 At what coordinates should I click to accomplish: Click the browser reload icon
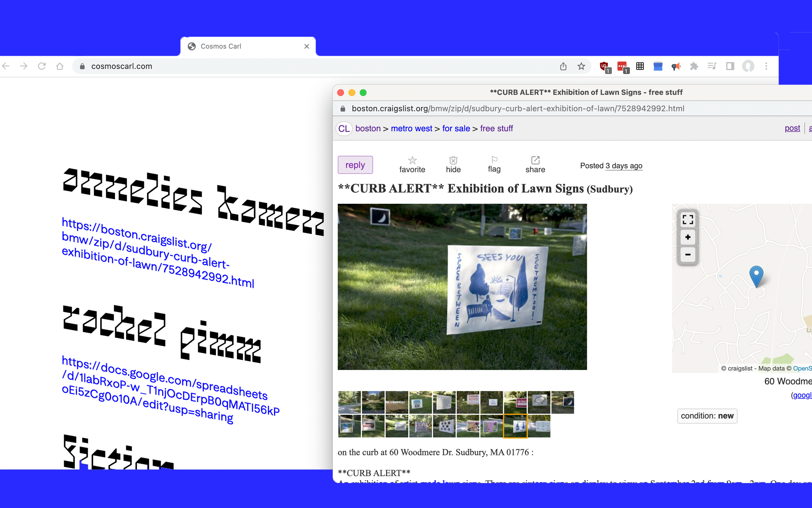tap(42, 66)
